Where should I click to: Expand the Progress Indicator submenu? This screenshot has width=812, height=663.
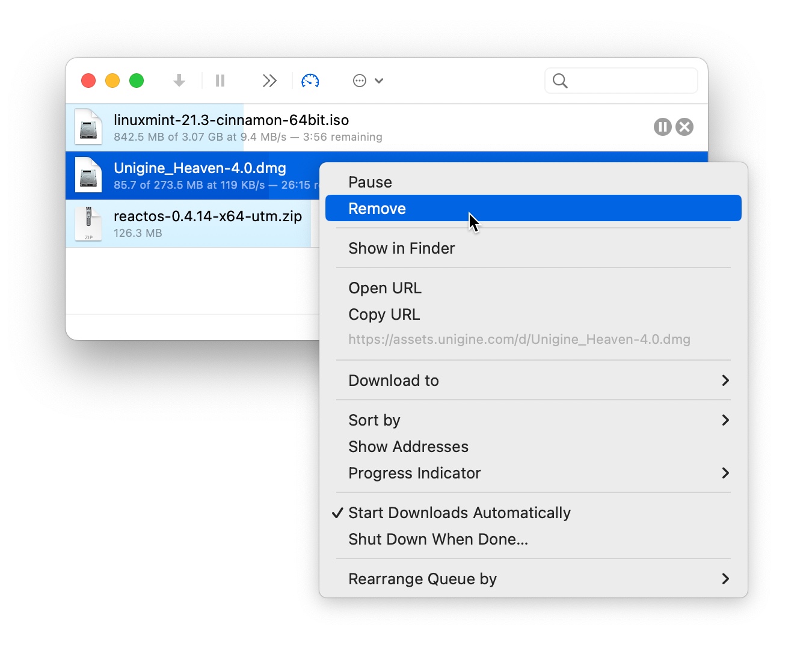coord(534,473)
